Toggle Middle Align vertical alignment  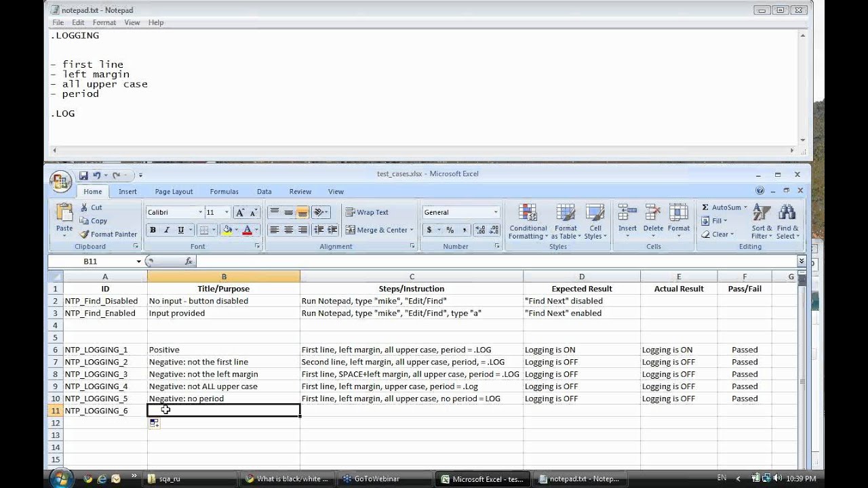point(289,212)
